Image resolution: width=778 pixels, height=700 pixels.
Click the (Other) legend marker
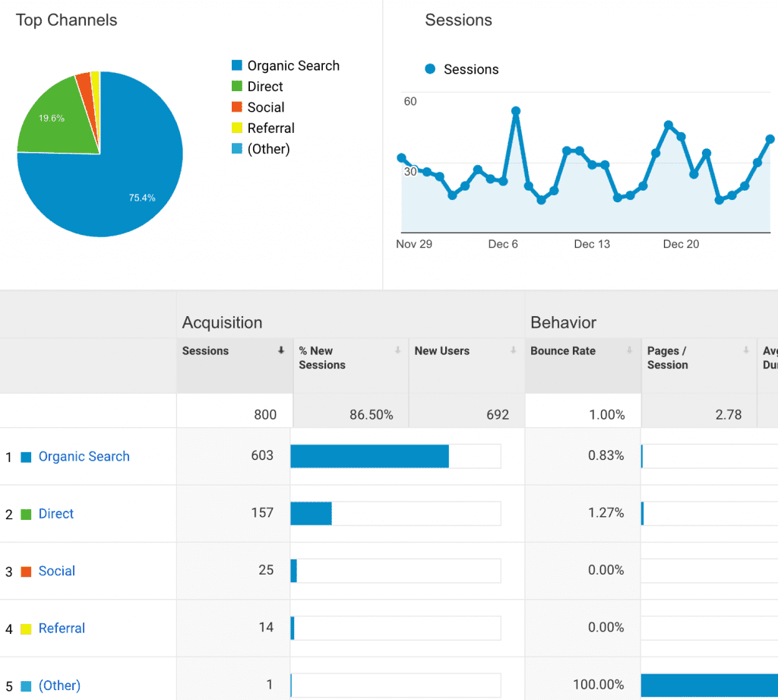pyautogui.click(x=236, y=149)
